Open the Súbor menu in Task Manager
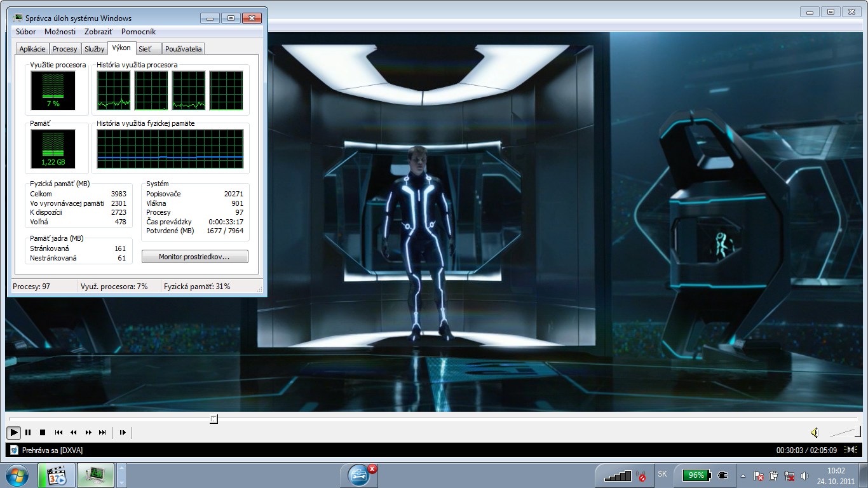This screenshot has width=868, height=488. coord(26,32)
